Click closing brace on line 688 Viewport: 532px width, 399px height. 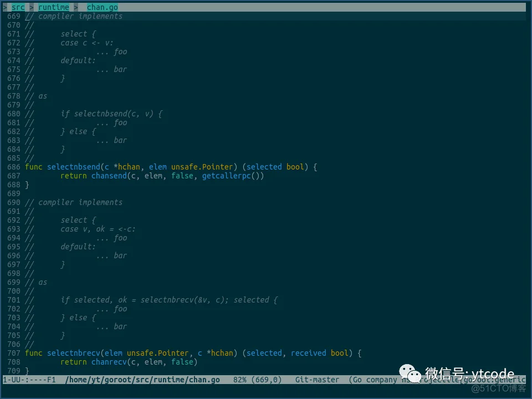tap(27, 185)
